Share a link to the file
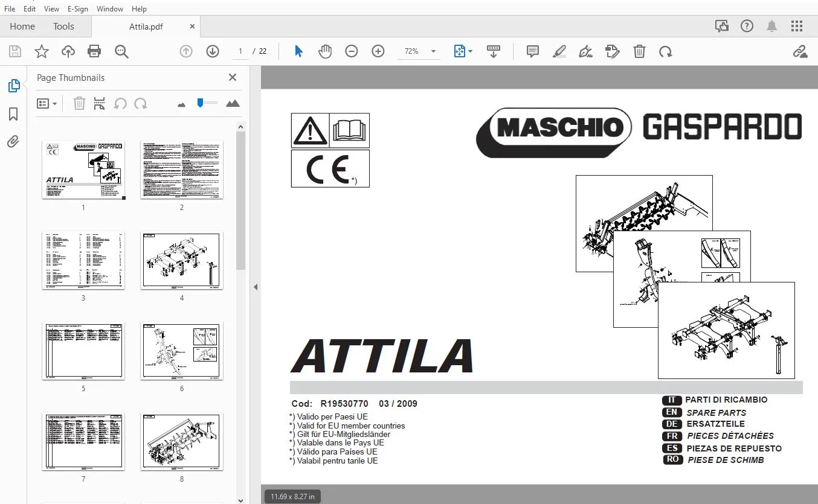818x504 pixels. point(800,51)
